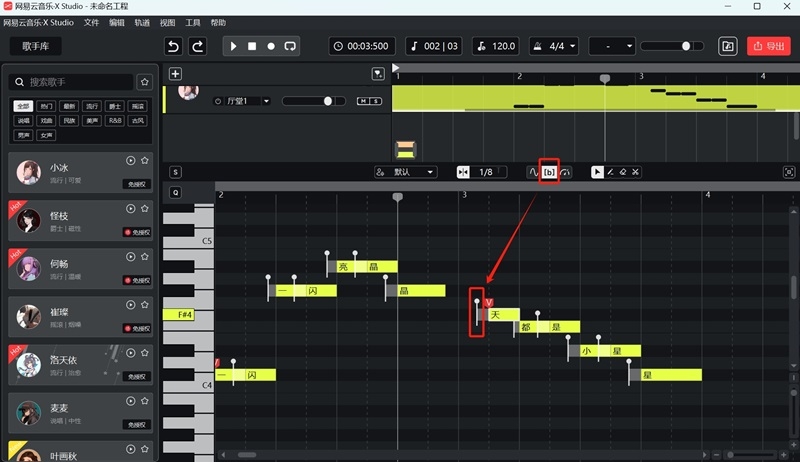This screenshot has width=800, height=462.
Task: Click the 002 | 03 bar position display
Action: point(434,46)
